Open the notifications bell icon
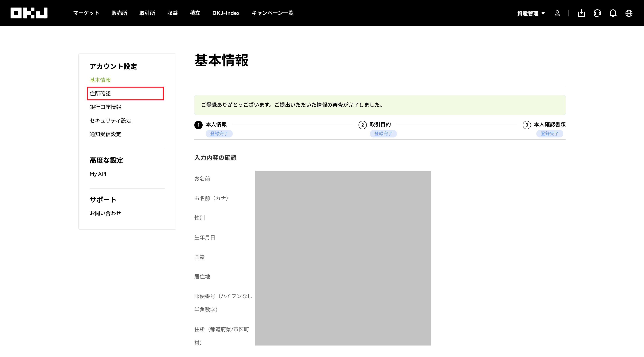Screen dimensions: 644x357 pyautogui.click(x=613, y=13)
